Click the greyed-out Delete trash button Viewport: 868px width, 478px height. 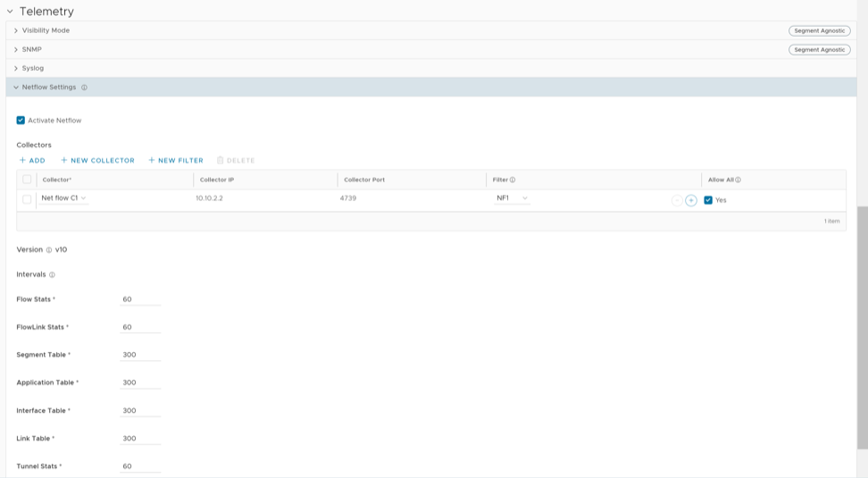236,161
